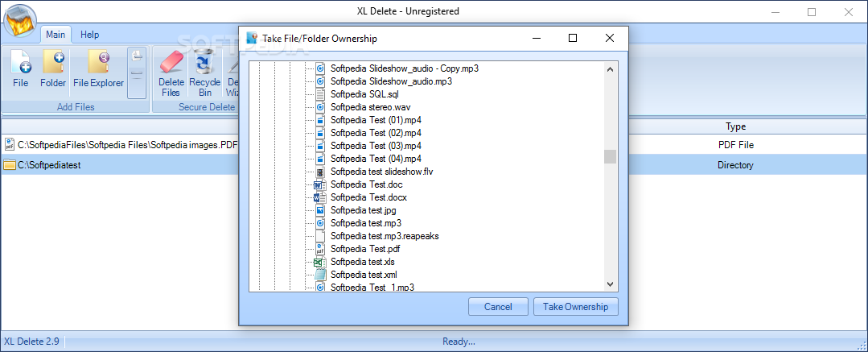
Task: Click the file tree scrollbar thumb
Action: pos(610,156)
